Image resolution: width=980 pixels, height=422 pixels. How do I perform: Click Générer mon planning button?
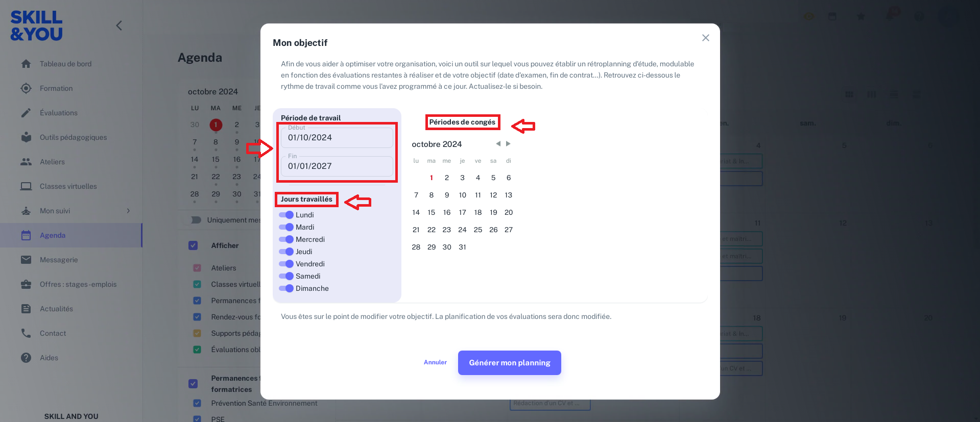pyautogui.click(x=510, y=363)
